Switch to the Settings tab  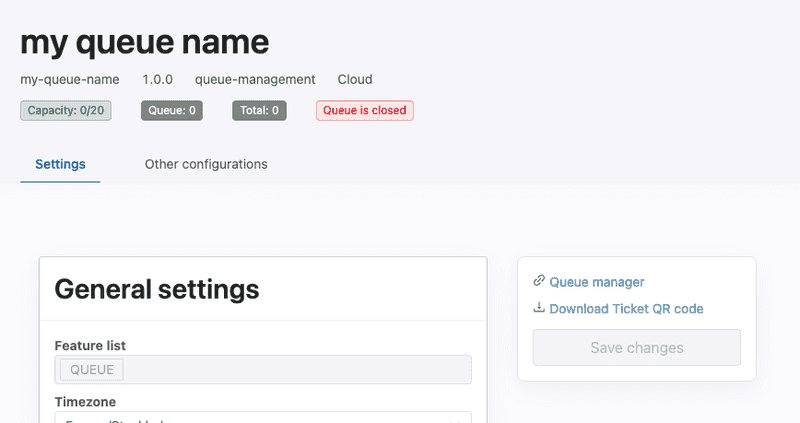[60, 164]
